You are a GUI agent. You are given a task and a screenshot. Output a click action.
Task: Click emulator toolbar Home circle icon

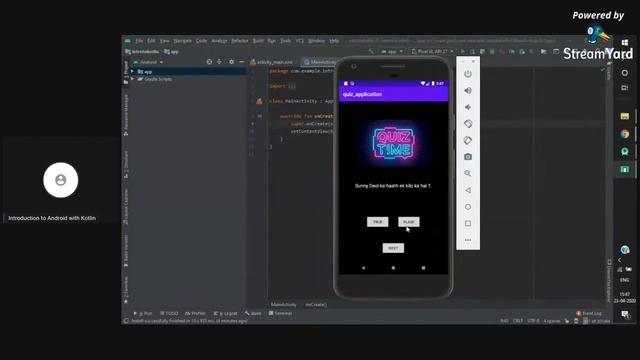coord(468,207)
